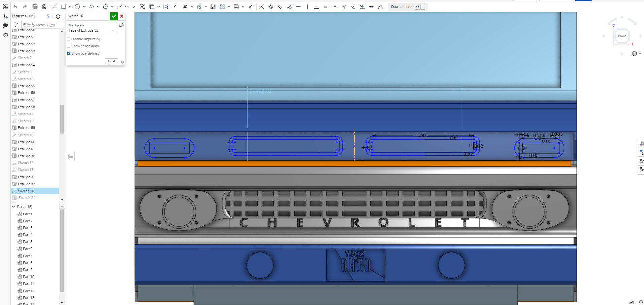Apply a Perpendicular constraint

tap(316, 7)
